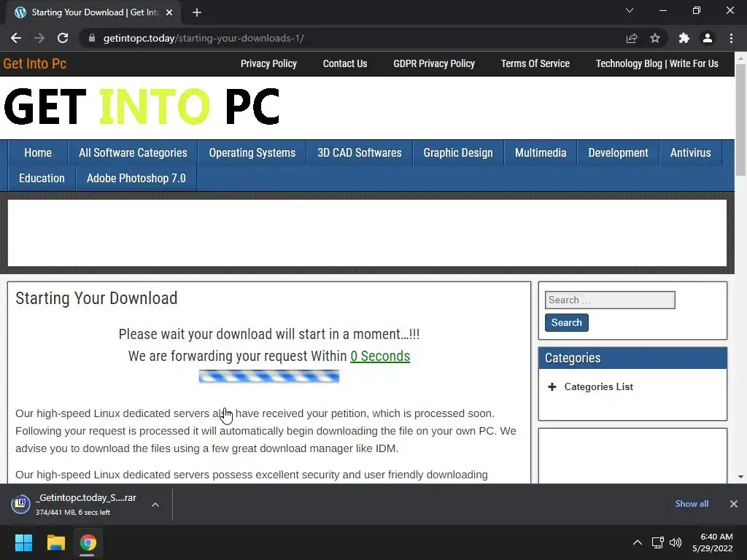Open the Adobe Photoshop 7.0 menu item
The height and width of the screenshot is (560, 747).
[x=136, y=179]
